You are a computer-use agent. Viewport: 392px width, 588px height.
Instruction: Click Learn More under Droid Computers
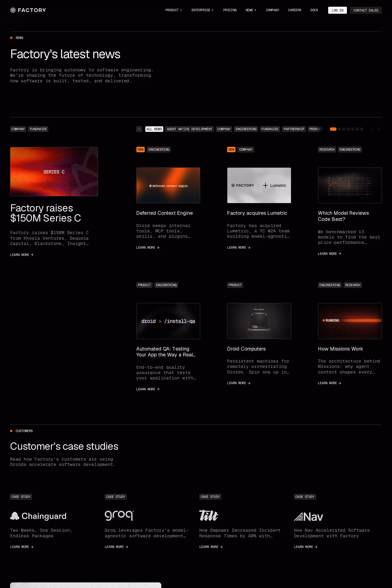coord(239,383)
